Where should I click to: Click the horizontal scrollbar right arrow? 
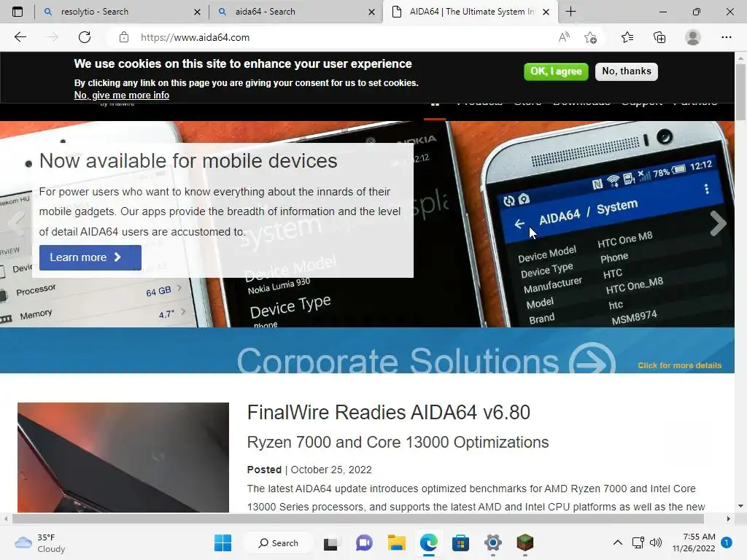(729, 518)
